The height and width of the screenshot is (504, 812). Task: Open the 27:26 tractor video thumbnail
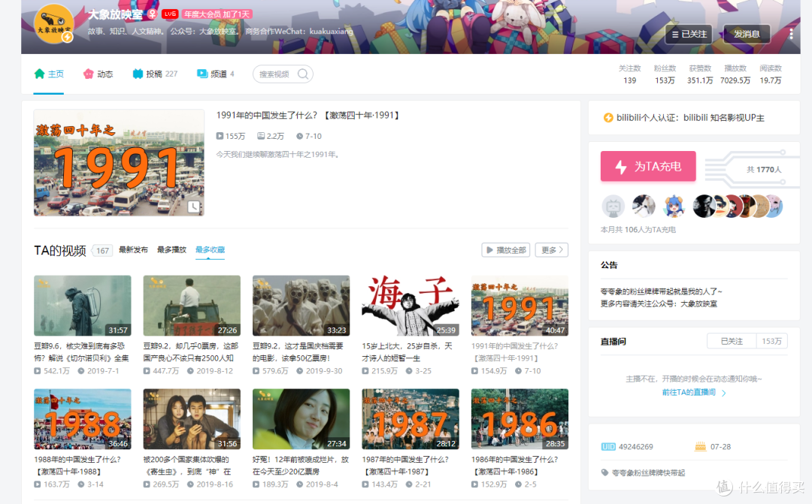[192, 305]
